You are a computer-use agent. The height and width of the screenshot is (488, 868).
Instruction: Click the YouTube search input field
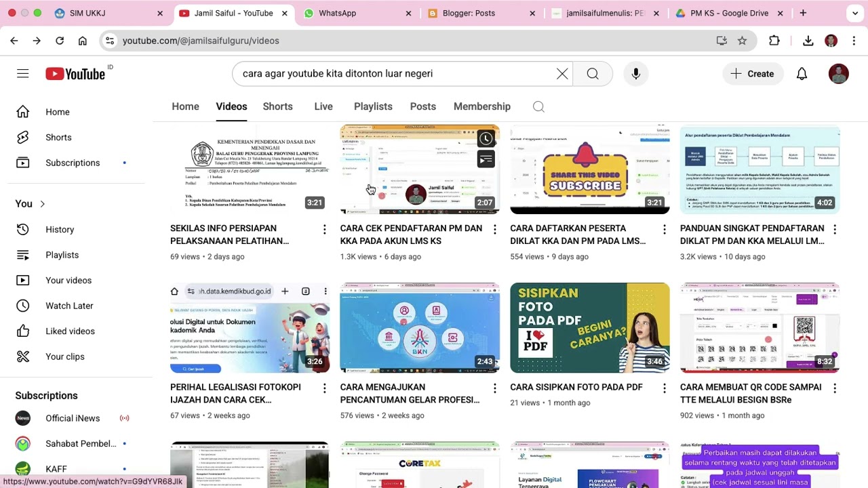pos(393,74)
